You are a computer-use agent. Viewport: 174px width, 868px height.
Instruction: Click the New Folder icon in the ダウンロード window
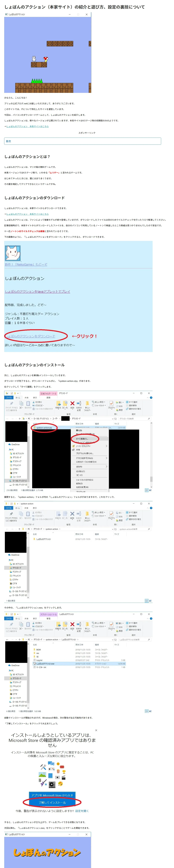[x=87, y=403]
